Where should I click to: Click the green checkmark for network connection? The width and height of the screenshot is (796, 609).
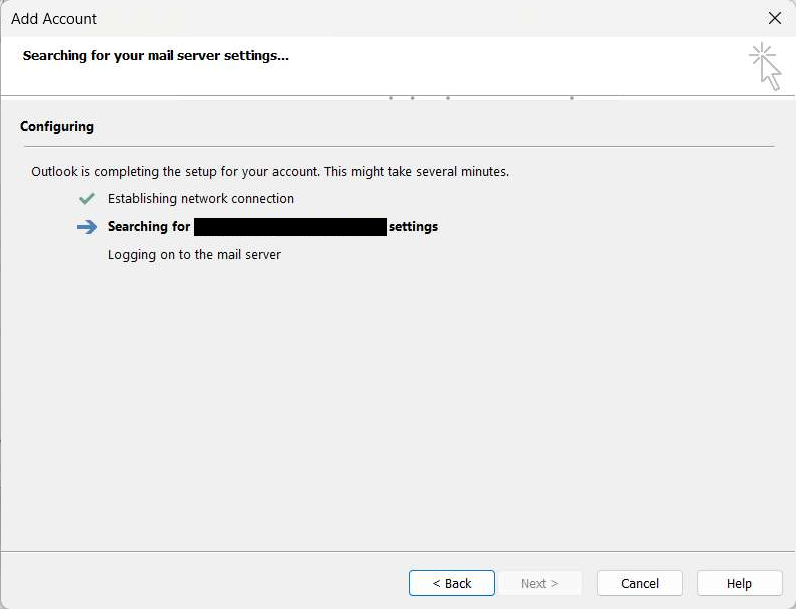(x=87, y=198)
